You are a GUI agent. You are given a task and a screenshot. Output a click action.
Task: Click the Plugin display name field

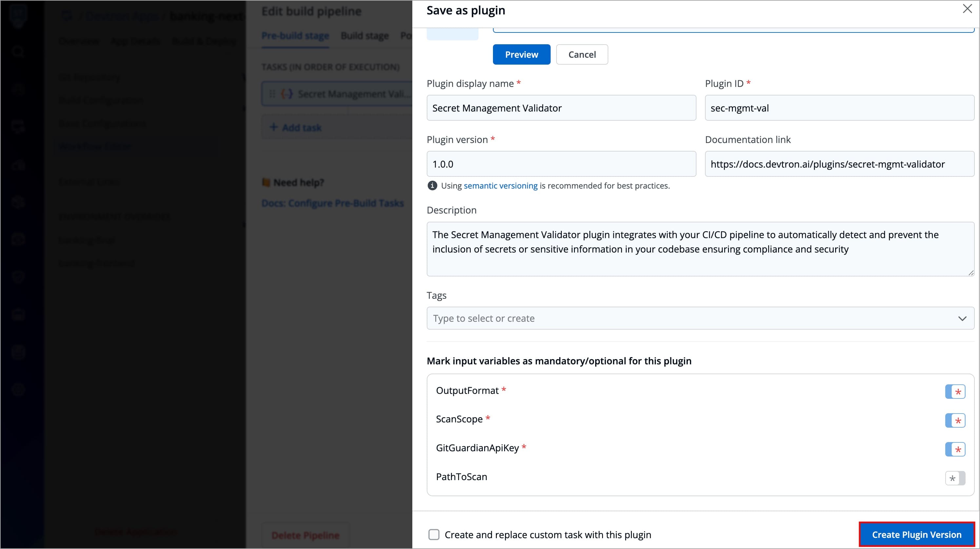coord(561,108)
